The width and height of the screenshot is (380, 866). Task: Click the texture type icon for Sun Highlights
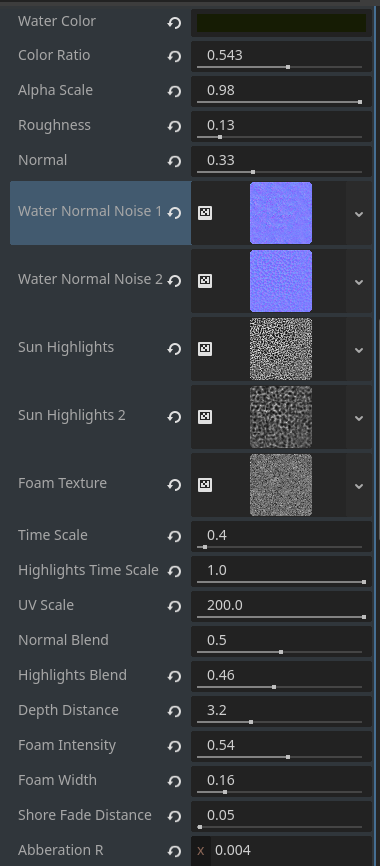(205, 349)
